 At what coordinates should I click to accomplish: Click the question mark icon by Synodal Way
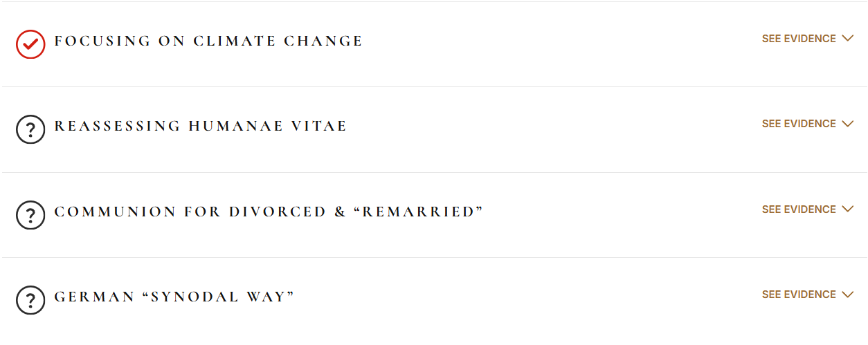click(x=30, y=300)
